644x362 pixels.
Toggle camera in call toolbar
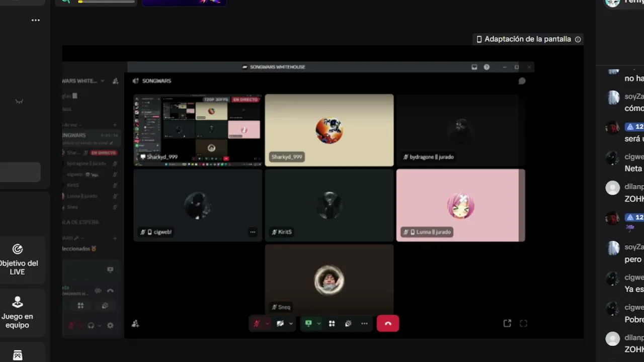(x=280, y=324)
